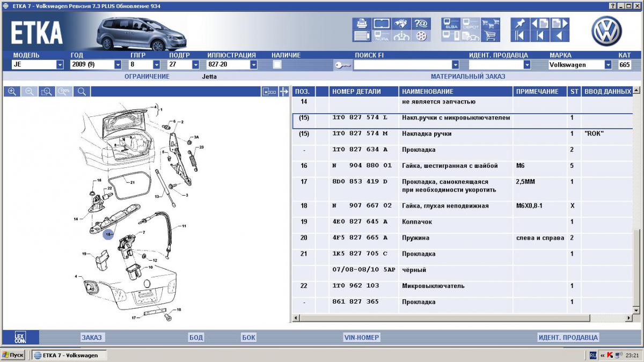Click the NORA monitor icon
This screenshot has width=644, height=362.
pyautogui.click(x=382, y=36)
